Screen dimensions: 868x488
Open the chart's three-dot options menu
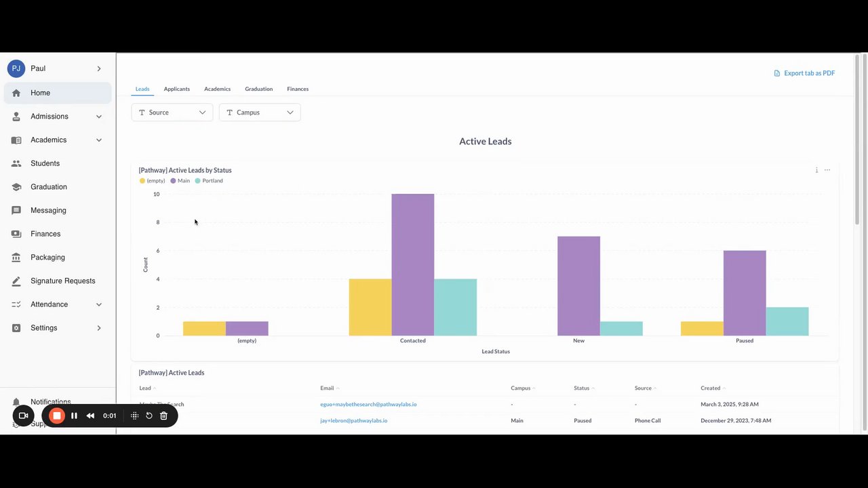[827, 170]
